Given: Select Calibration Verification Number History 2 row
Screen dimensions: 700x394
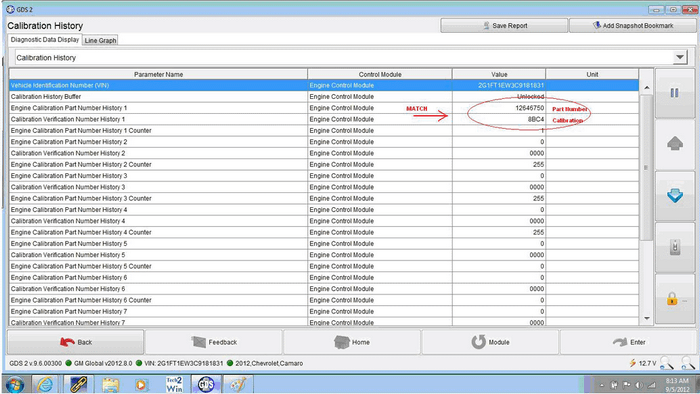Looking at the screenshot, I should [x=324, y=153].
